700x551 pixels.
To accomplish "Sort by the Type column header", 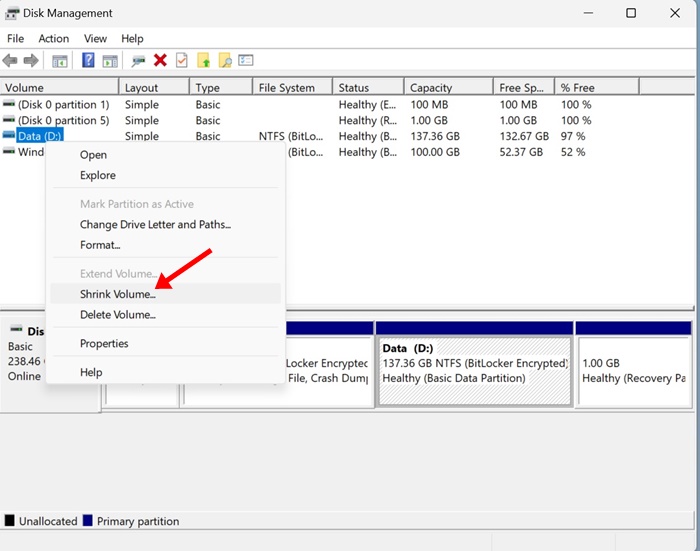I will point(221,88).
